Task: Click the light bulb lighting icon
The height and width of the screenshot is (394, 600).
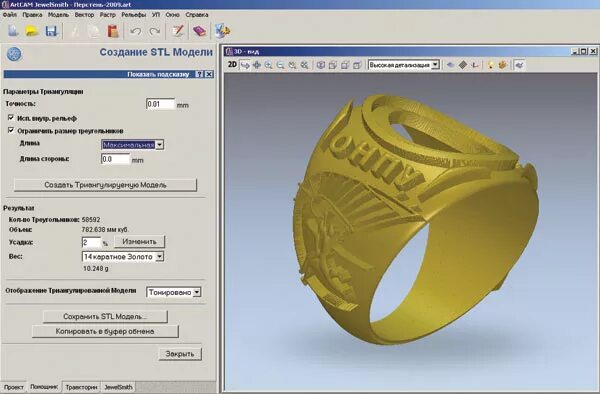Action: (x=491, y=65)
